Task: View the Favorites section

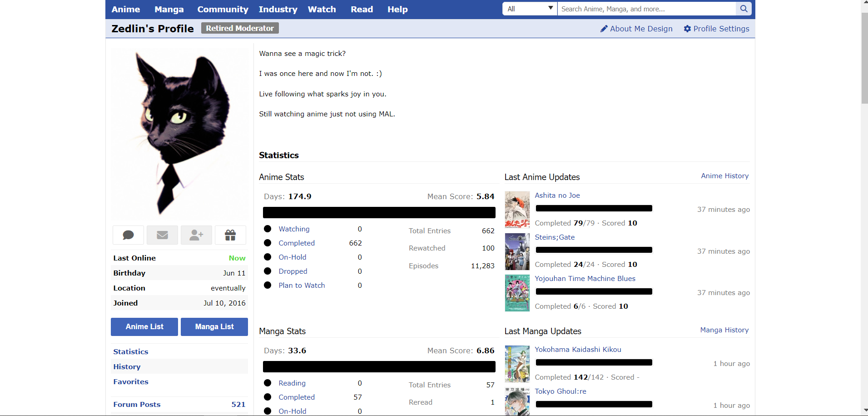Action: click(x=130, y=381)
